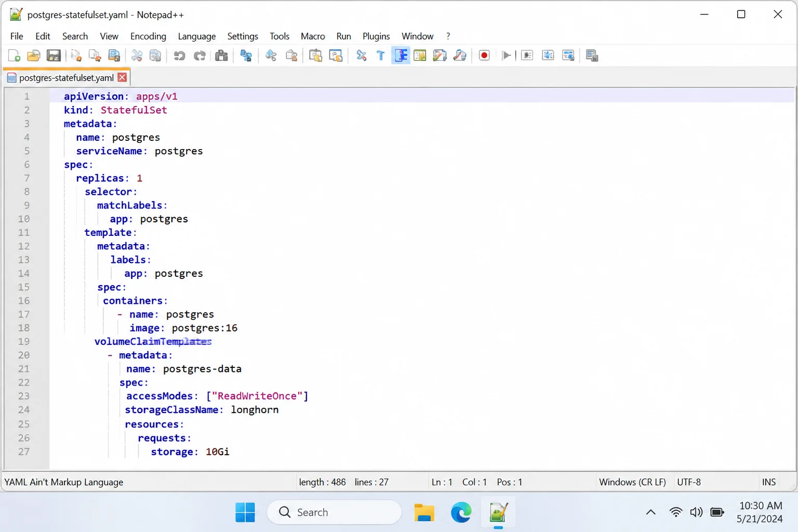
Task: Open the File menu
Action: (x=17, y=36)
